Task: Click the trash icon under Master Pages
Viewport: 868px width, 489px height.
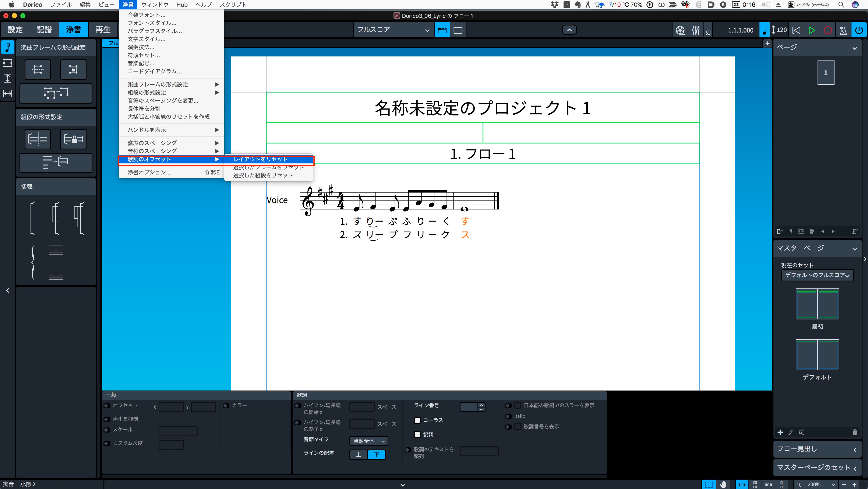Action: coord(854,432)
